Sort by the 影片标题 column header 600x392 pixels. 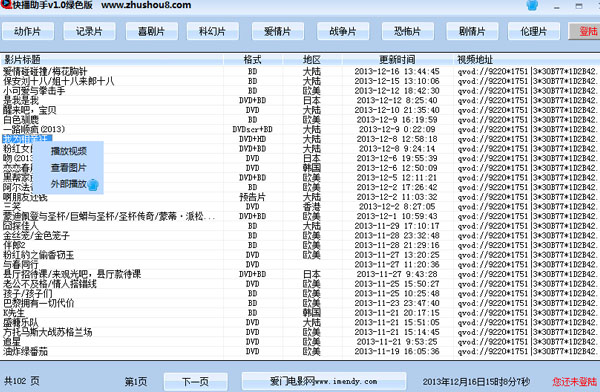click(x=112, y=60)
